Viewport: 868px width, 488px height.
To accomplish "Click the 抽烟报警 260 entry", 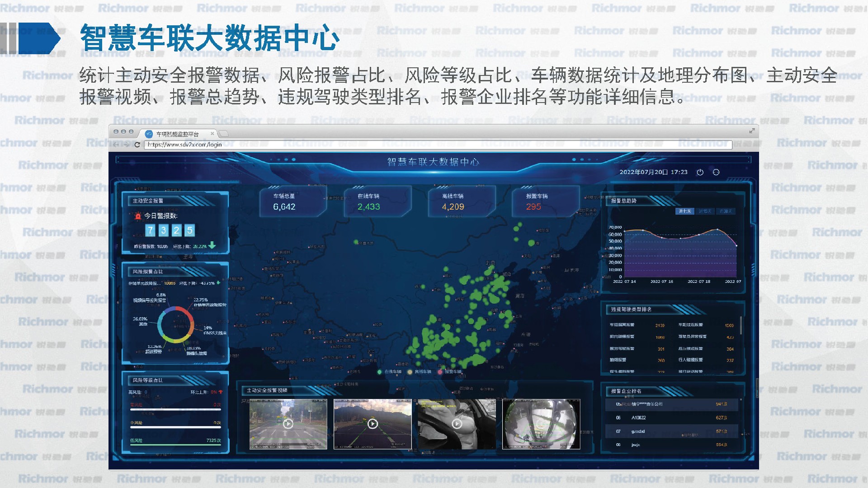I will click(x=637, y=360).
